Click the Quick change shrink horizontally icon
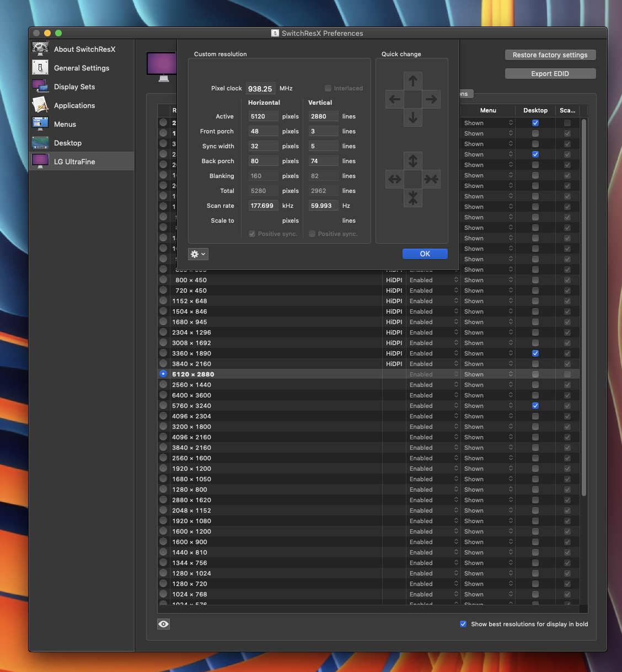The width and height of the screenshot is (622, 672). click(x=431, y=179)
